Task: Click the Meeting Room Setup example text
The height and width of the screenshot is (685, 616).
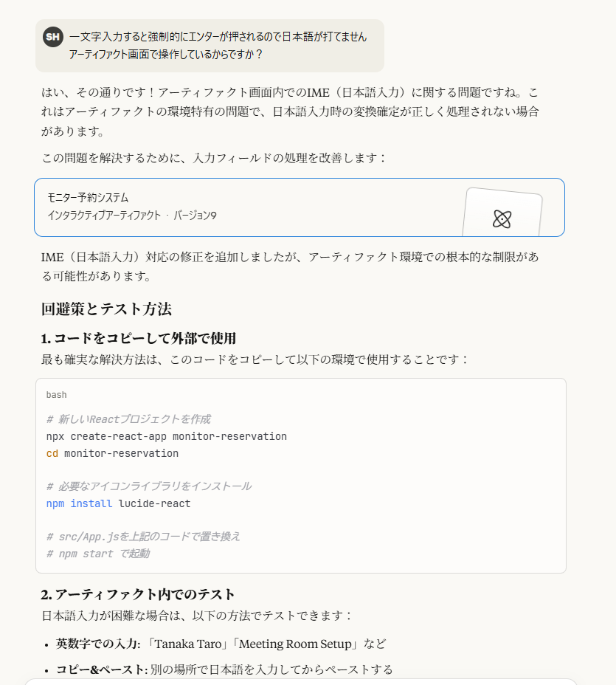Action: pyautogui.click(x=295, y=644)
